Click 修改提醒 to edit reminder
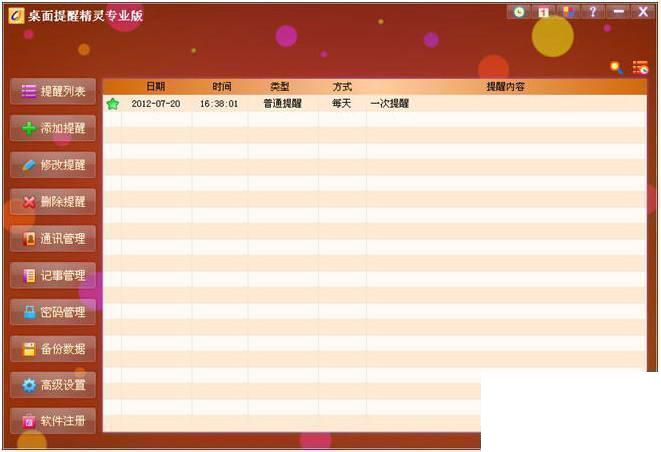The image size is (661, 452). click(53, 165)
